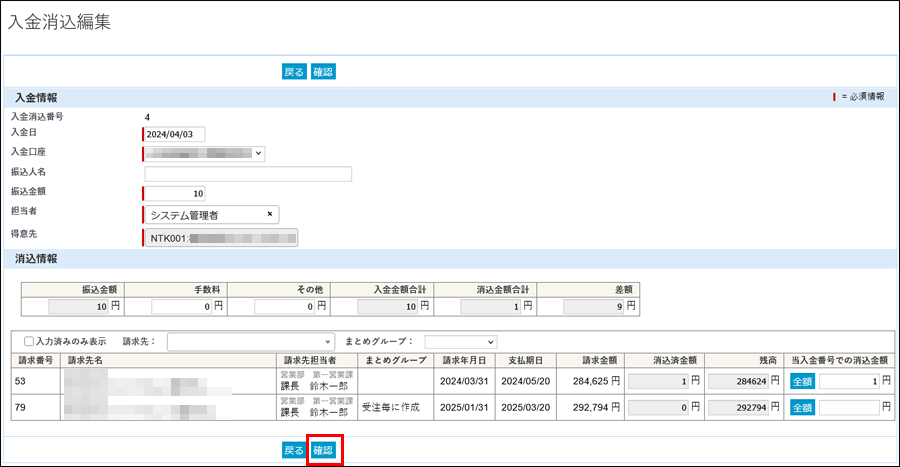Toggle 入力済みのみ表示 checkbox

coord(28,341)
